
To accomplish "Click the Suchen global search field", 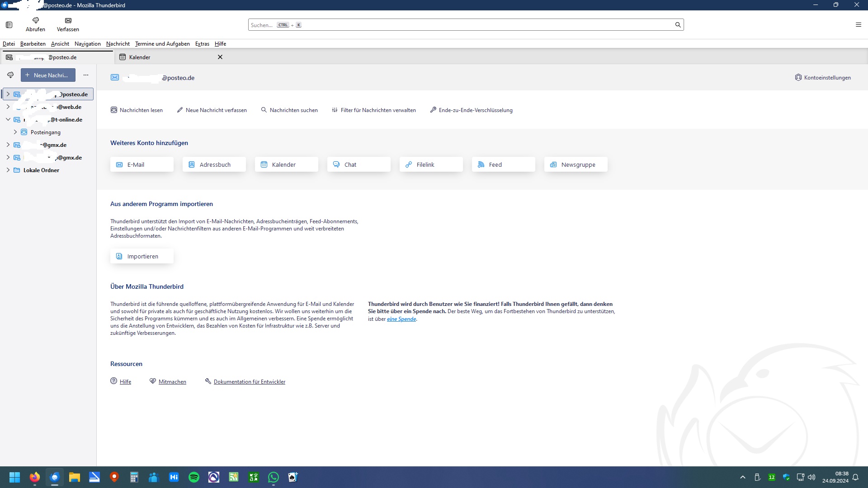I will coord(452,25).
